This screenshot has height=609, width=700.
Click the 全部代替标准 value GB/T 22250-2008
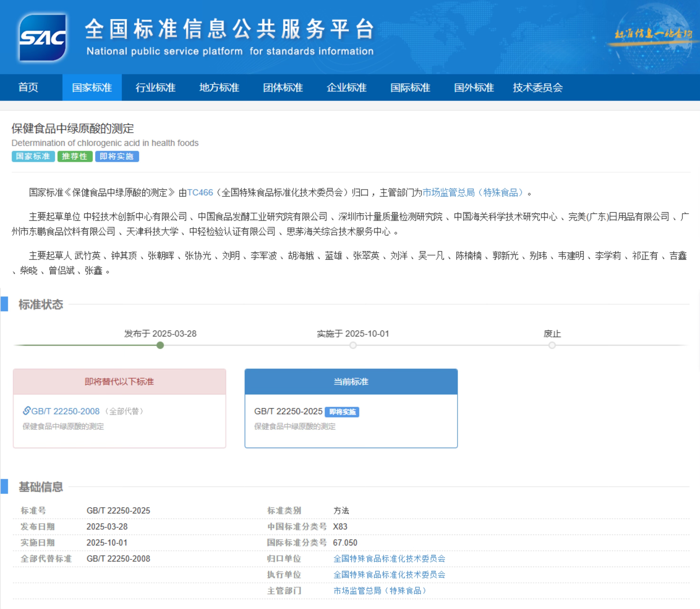click(118, 559)
